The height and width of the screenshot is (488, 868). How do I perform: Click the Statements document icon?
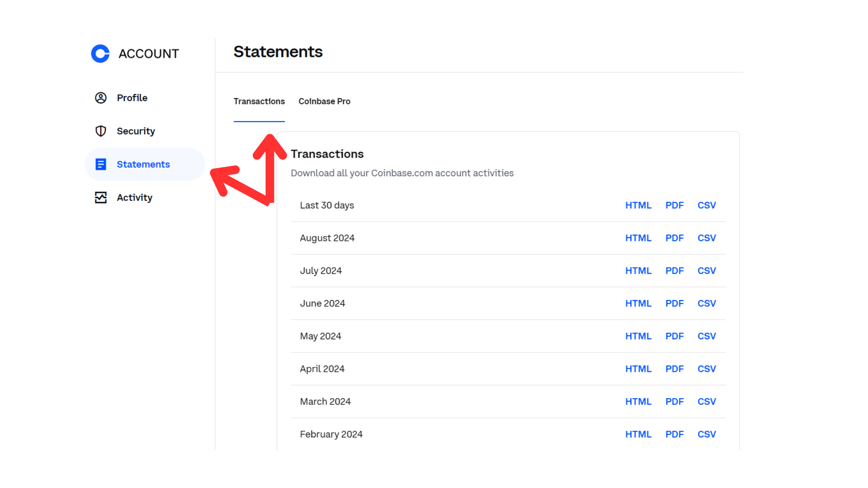click(x=100, y=164)
